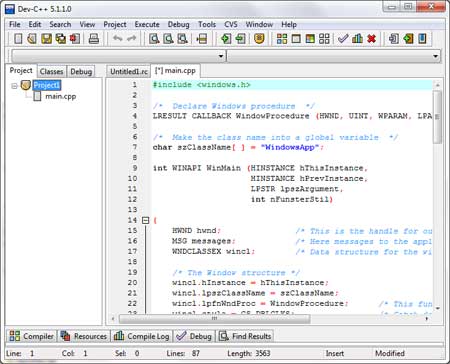Click the New file toolbar icon
The image size is (450, 364).
tap(18, 39)
